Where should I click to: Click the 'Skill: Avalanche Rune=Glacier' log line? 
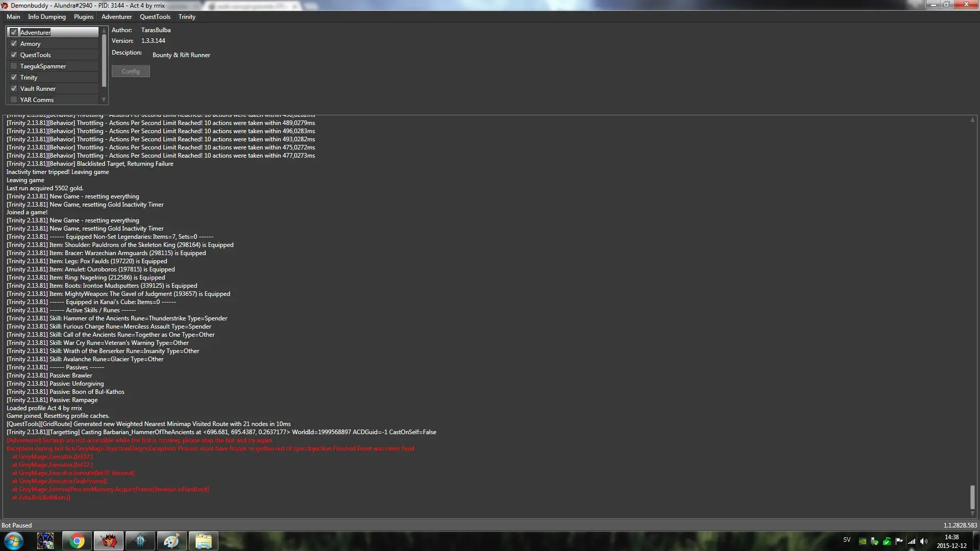[85, 359]
